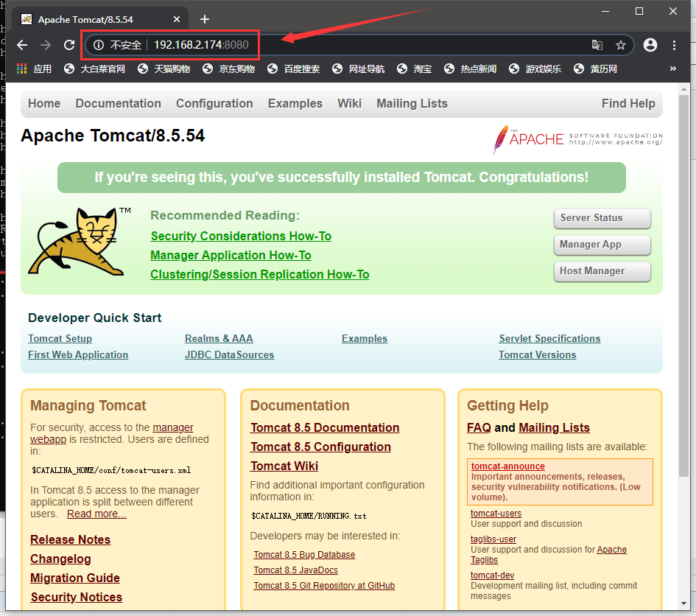Open Chrome three-dot menu
The image size is (696, 616).
coord(674,45)
